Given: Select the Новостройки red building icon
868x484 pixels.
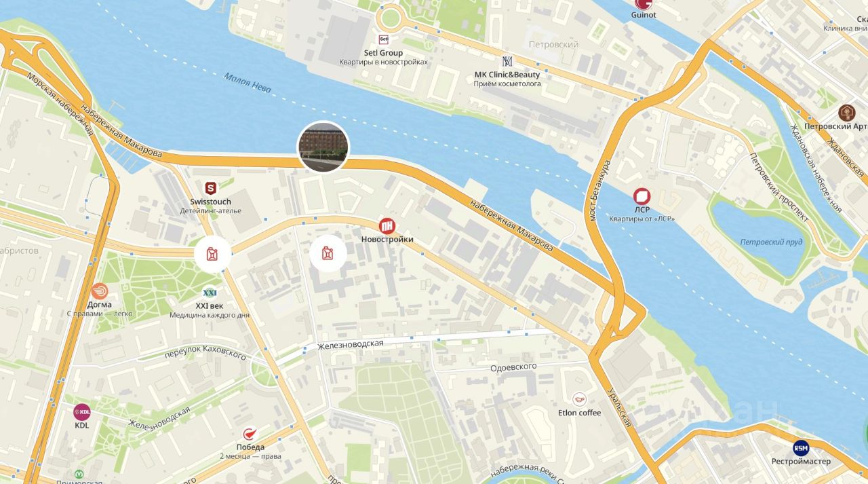Looking at the screenshot, I should [387, 226].
